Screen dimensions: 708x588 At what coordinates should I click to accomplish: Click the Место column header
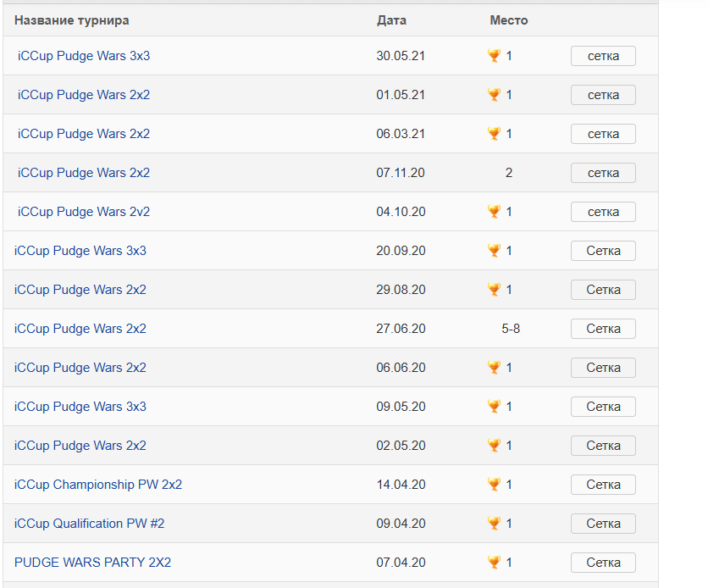[x=509, y=20]
